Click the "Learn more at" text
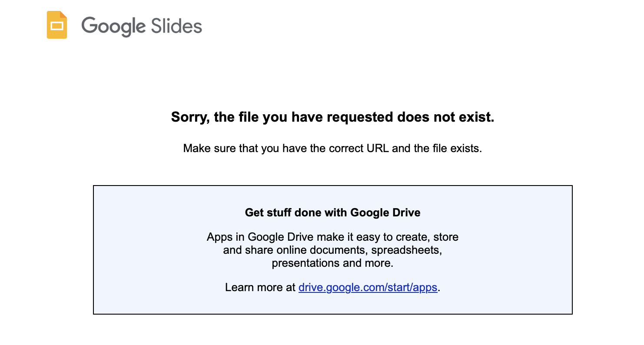 tap(260, 287)
